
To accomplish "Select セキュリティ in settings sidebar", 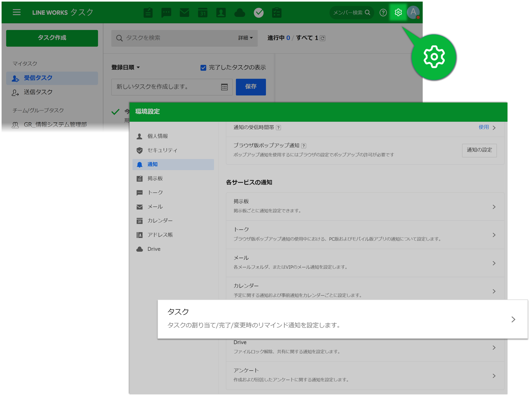I will point(162,150).
